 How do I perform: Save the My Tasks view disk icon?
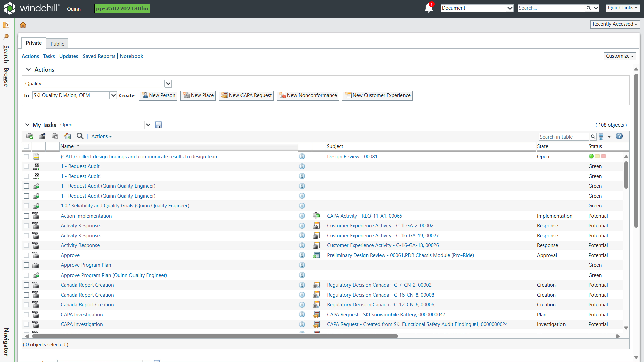tap(159, 125)
